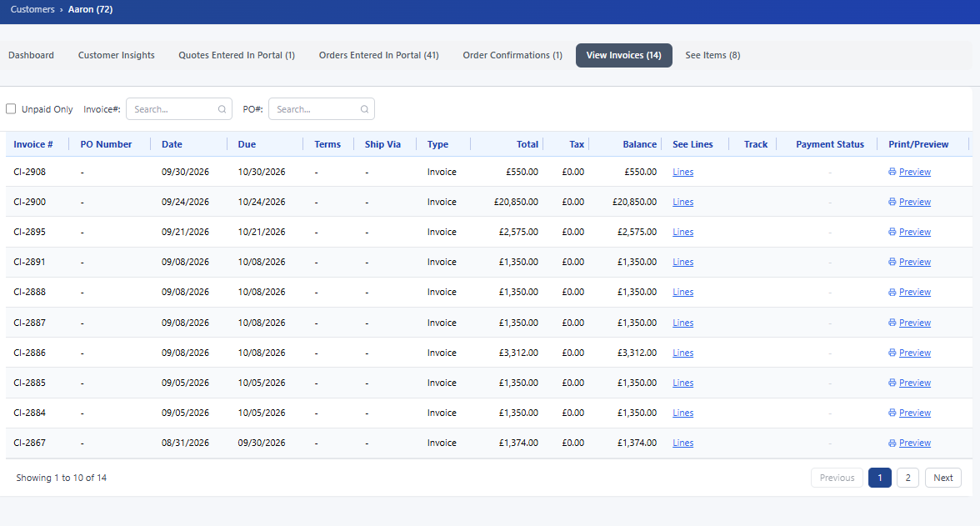Sort by Total column header
Image resolution: width=980 pixels, height=526 pixels.
click(x=527, y=144)
